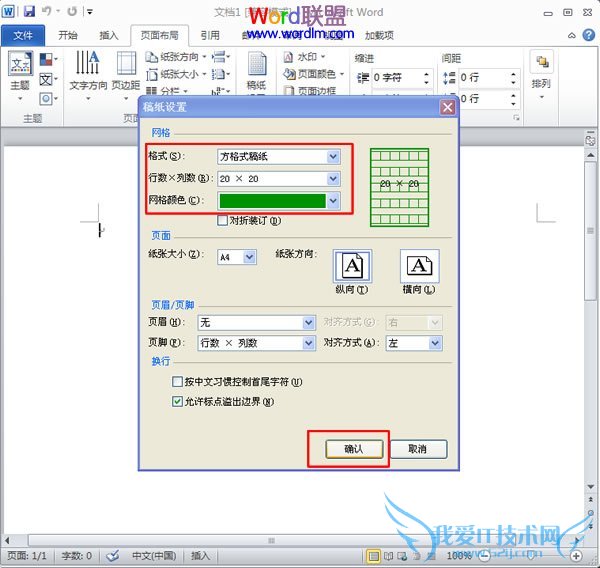Open the Themes (主题) gallery icon
This screenshot has width=600, height=568.
pyautogui.click(x=20, y=64)
